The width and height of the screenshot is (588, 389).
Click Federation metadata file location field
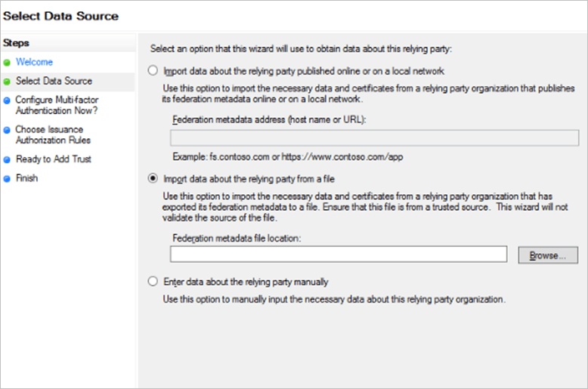point(339,254)
